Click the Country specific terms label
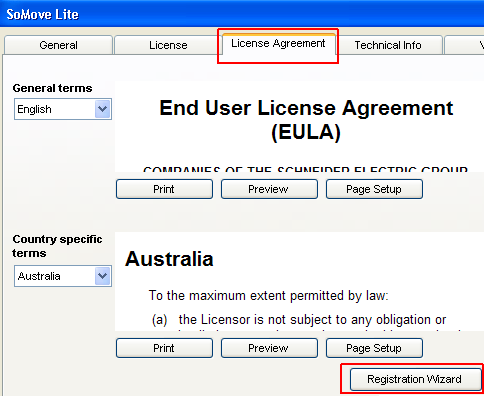The width and height of the screenshot is (484, 396). point(57,246)
